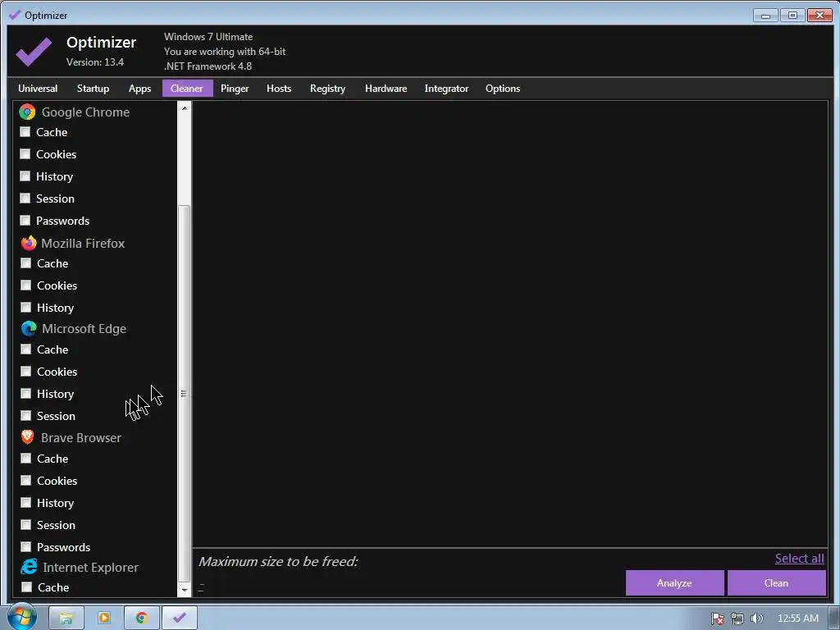The width and height of the screenshot is (840, 630).
Task: Check Internet Explorer Cache checkbox
Action: coord(26,587)
